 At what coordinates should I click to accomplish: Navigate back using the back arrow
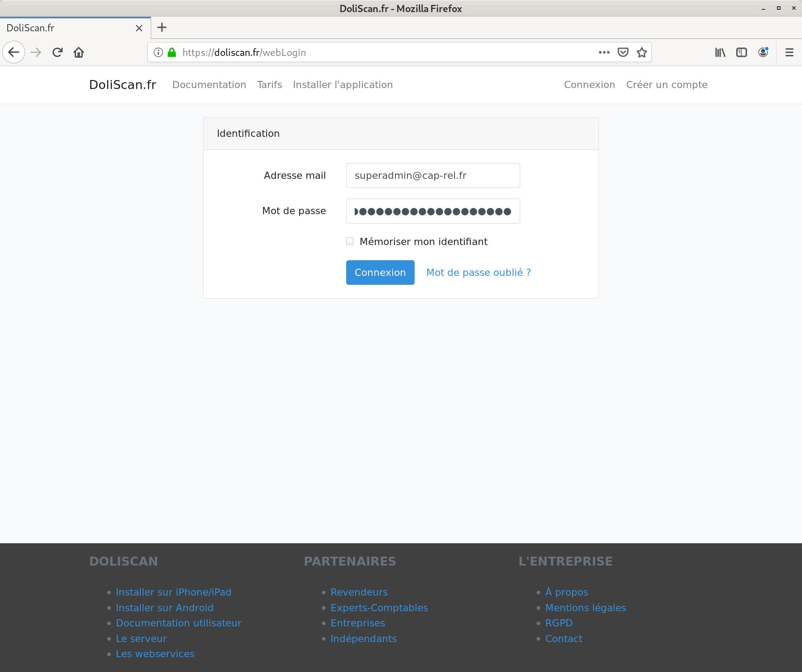click(x=14, y=52)
